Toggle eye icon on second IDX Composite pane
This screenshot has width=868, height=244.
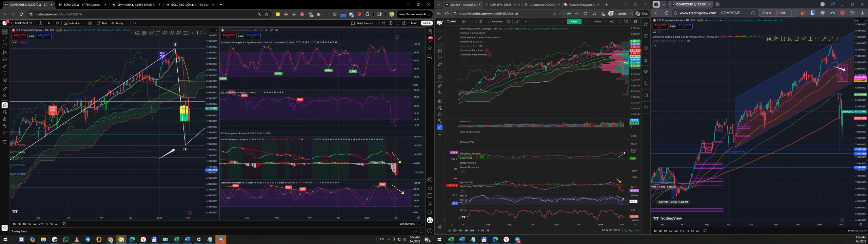point(277,30)
